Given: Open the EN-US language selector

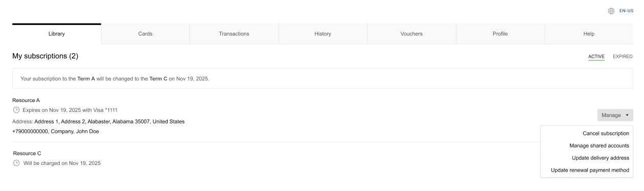Looking at the screenshot, I should [626, 11].
